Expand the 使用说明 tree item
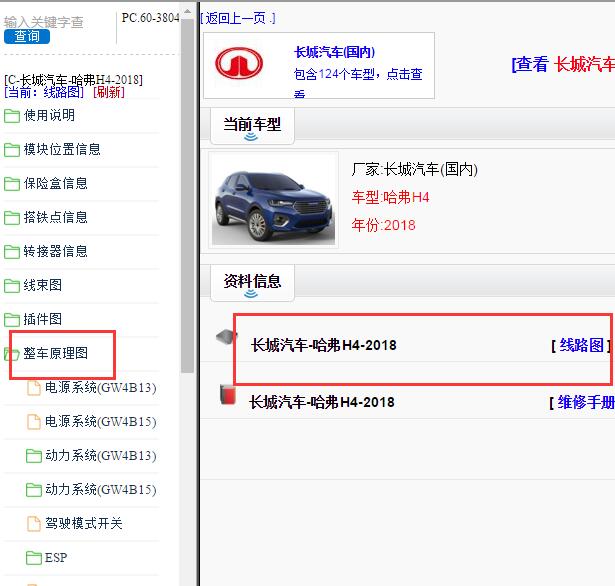The height and width of the screenshot is (586, 615). [49, 115]
